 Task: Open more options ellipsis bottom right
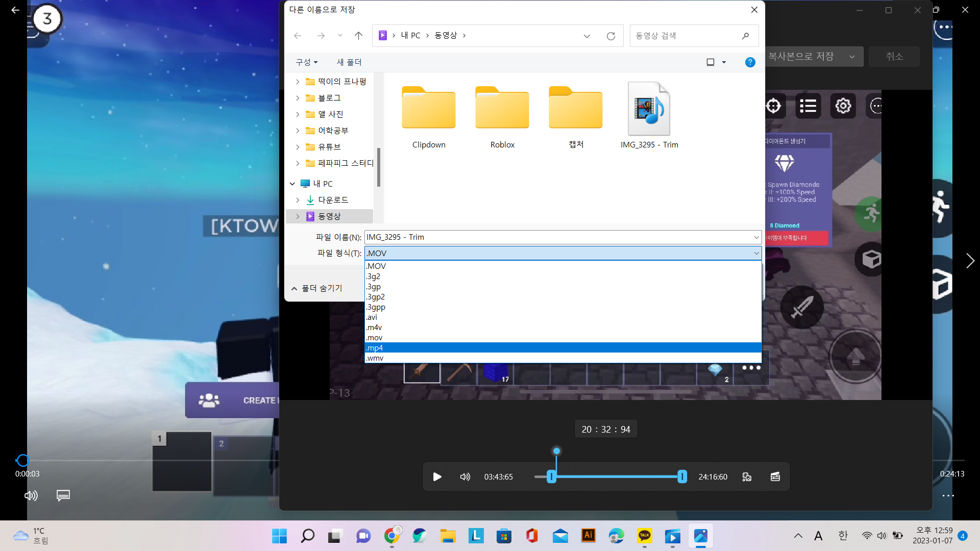948,495
